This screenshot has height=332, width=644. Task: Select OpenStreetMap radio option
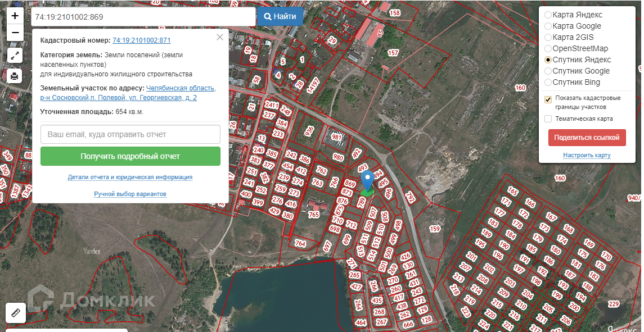(548, 48)
